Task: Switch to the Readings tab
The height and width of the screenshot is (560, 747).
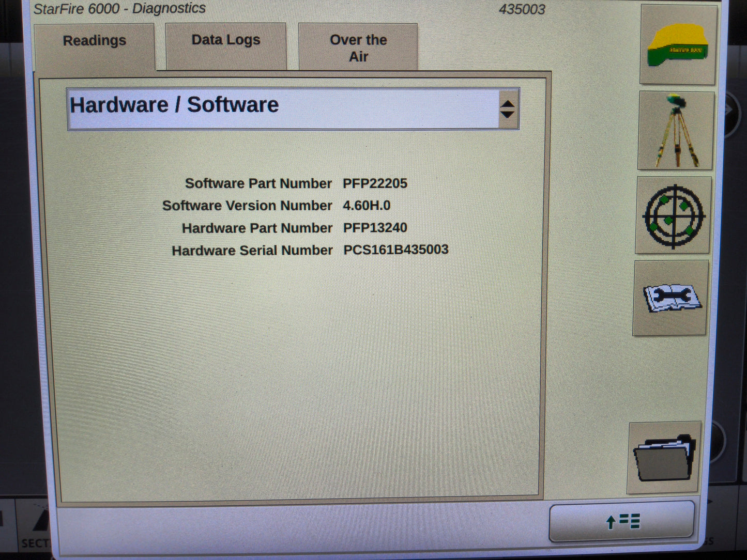Action: [95, 46]
